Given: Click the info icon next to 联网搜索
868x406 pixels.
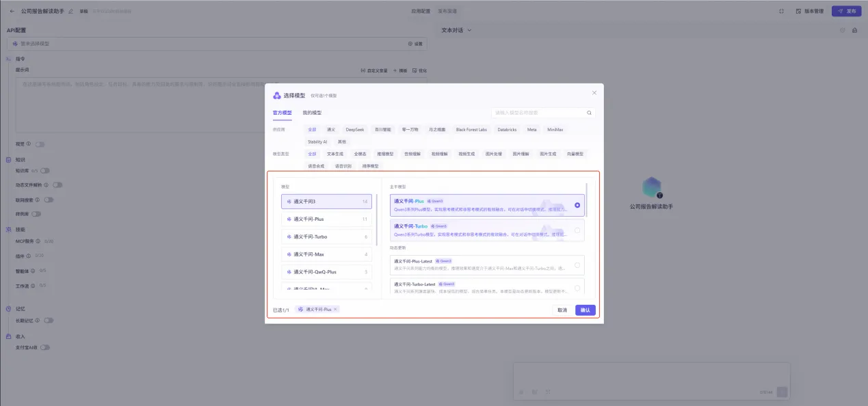Looking at the screenshot, I should 38,200.
